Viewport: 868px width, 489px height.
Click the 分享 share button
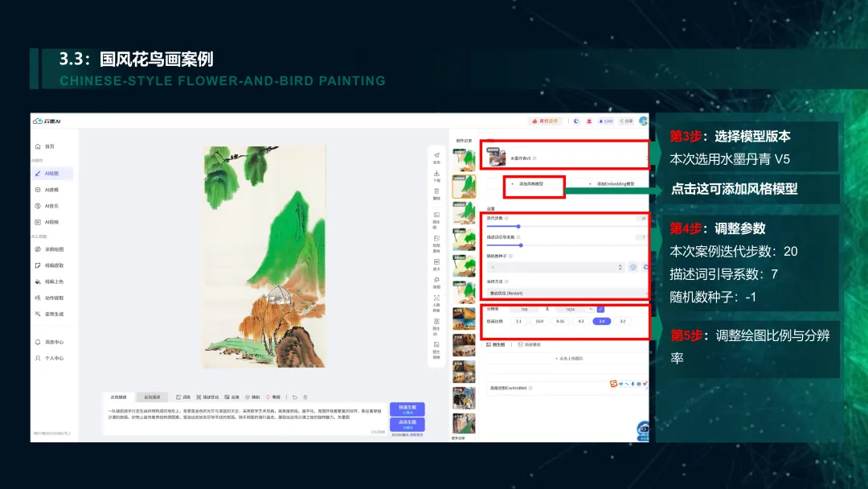click(626, 121)
